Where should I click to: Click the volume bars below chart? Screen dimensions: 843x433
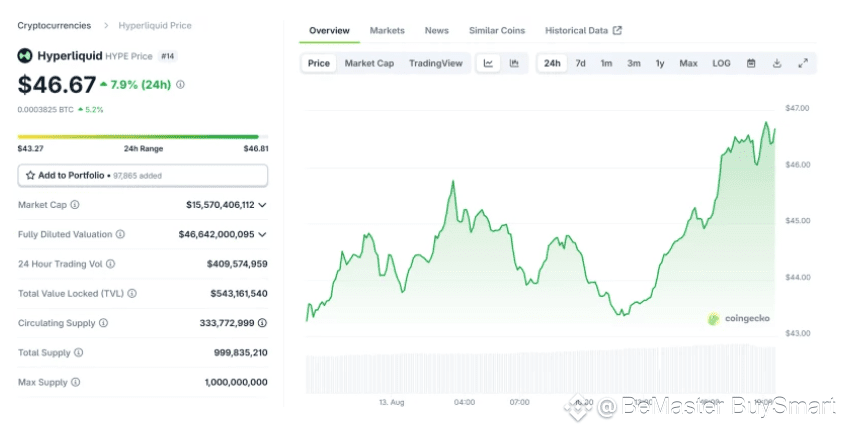[x=540, y=370]
